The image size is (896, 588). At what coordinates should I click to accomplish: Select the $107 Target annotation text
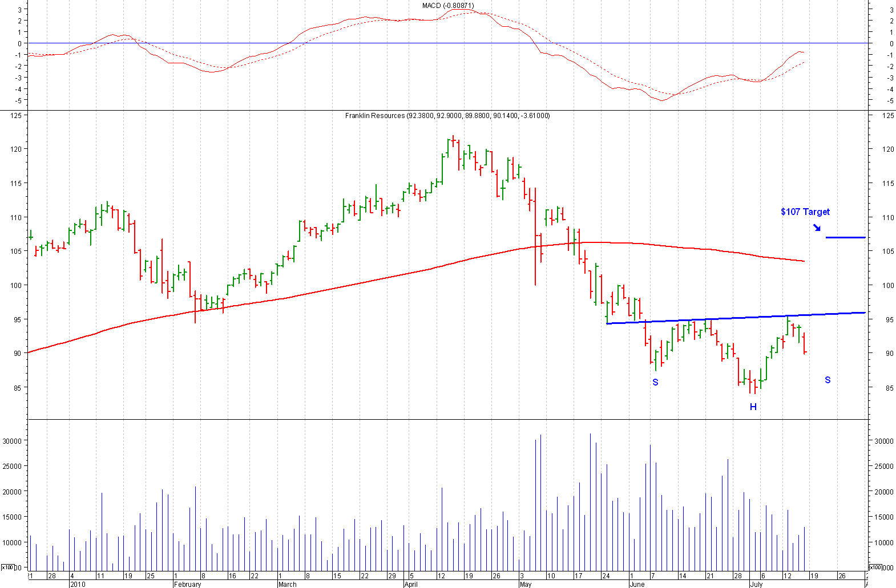click(x=805, y=212)
